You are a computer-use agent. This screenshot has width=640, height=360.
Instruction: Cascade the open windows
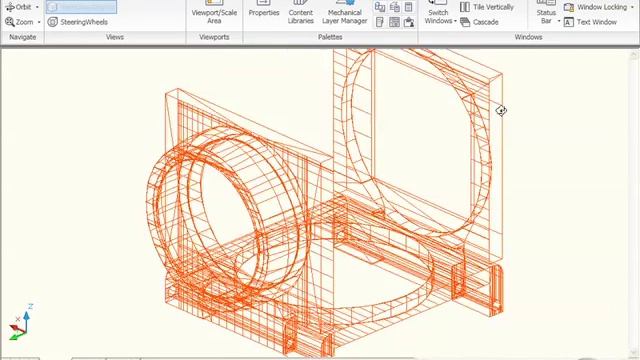(x=480, y=22)
